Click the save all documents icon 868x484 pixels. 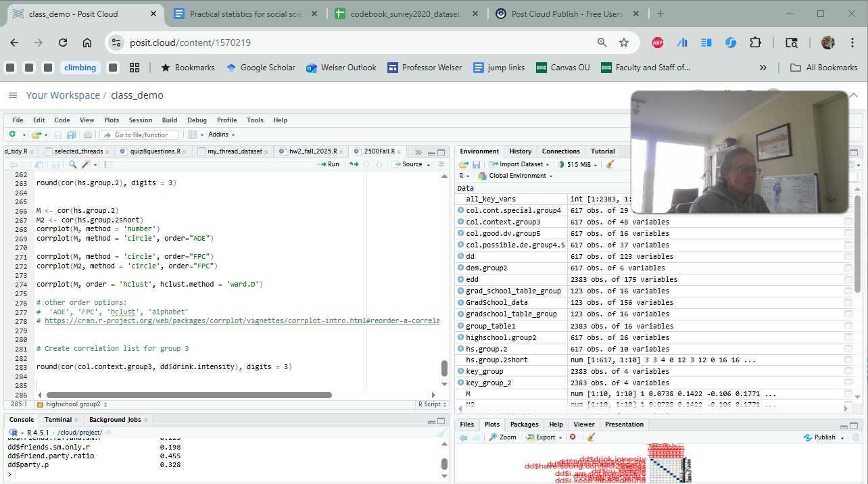coord(71,135)
